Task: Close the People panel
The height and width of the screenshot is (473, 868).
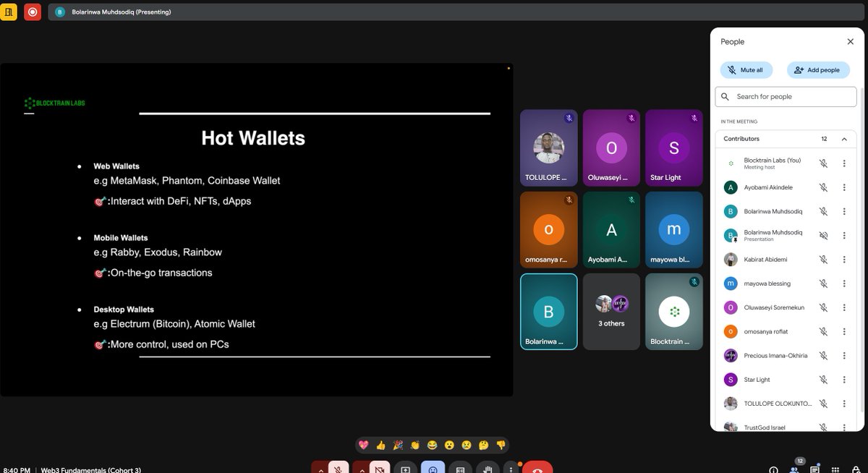Action: 851,42
